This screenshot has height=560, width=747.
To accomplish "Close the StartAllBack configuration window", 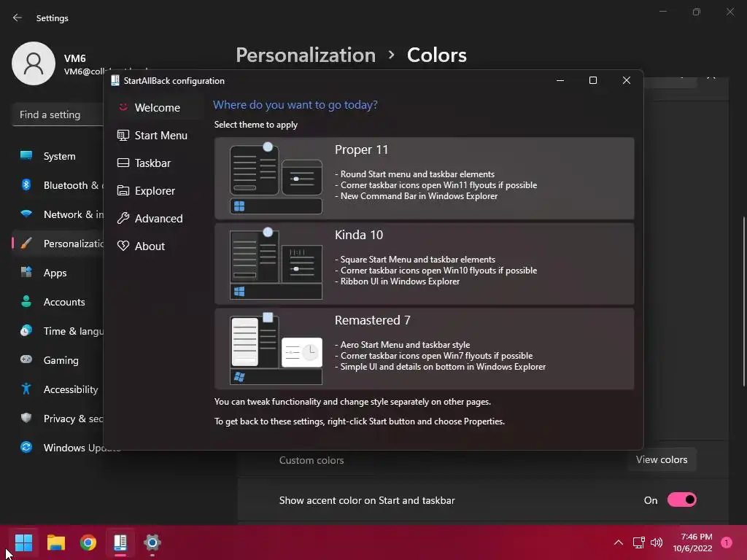I will tap(627, 80).
